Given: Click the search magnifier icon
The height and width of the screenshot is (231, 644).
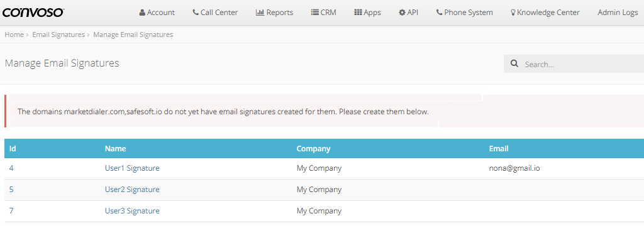Looking at the screenshot, I should tap(514, 64).
